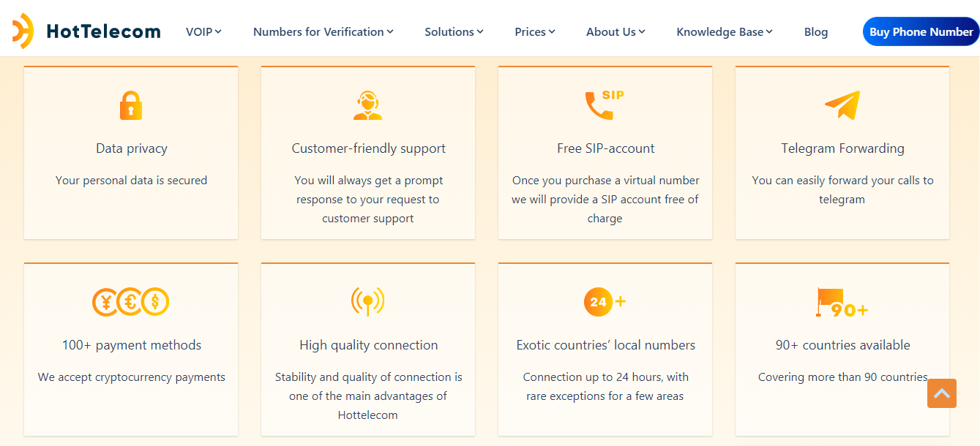Go to the Blog page
Viewport: 980px width, 446px height.
tap(815, 31)
